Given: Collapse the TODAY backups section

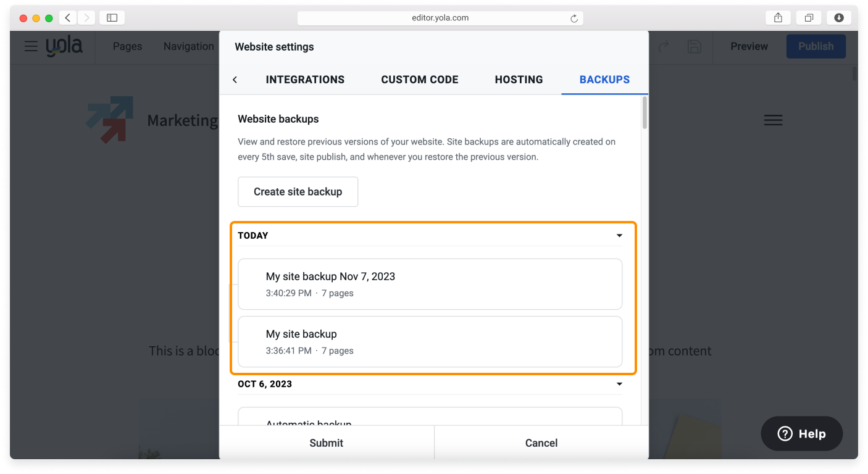Looking at the screenshot, I should point(619,236).
